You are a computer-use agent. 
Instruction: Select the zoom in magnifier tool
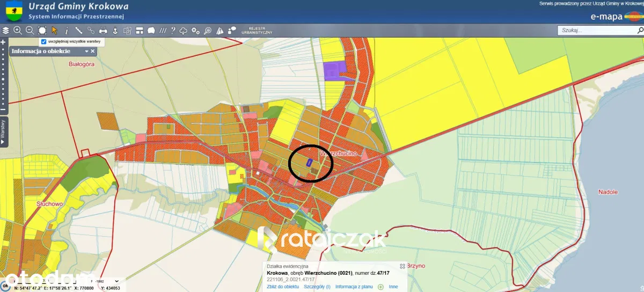coord(18,31)
